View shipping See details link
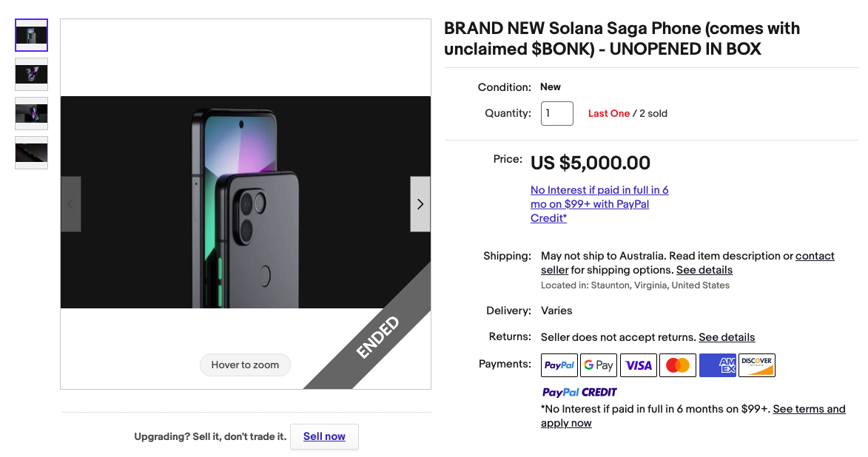Viewport: 868px width, 457px height. [704, 269]
